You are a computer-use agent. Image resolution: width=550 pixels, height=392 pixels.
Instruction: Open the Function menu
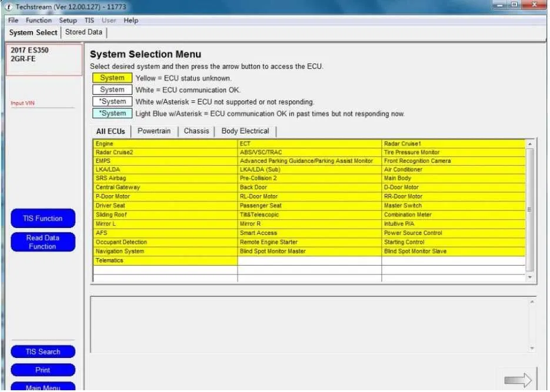(39, 20)
